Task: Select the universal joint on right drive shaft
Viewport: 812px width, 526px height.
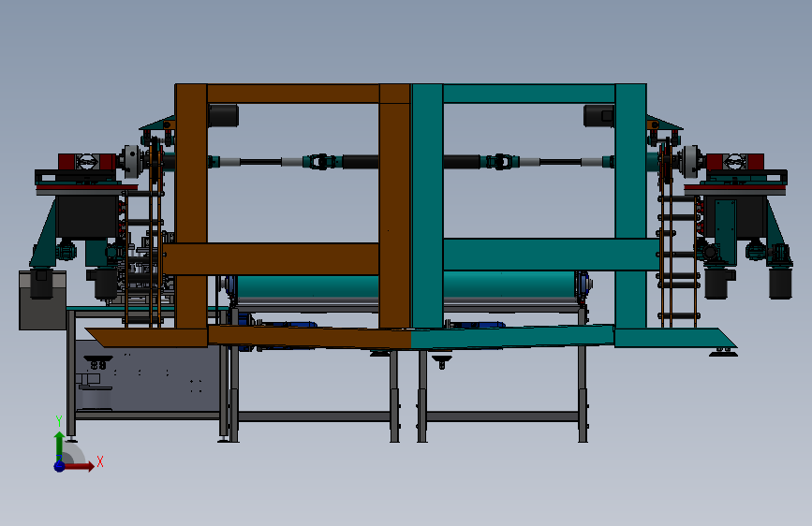Action: coord(499,162)
